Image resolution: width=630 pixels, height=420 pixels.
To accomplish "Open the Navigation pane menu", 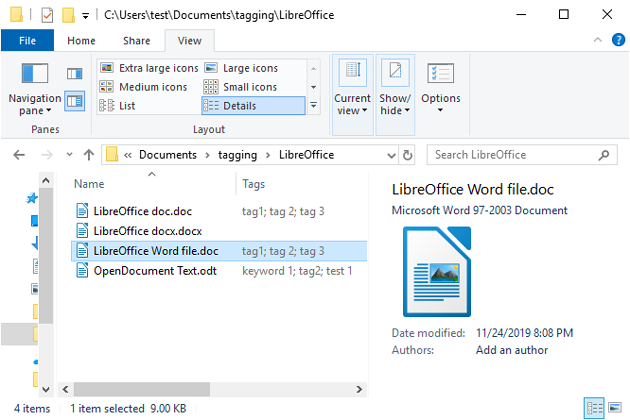I will (35, 89).
